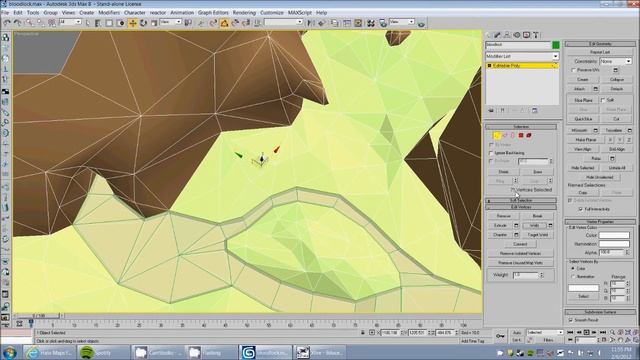
Task: Open selection filter dropdown showing All
Action: (70, 22)
